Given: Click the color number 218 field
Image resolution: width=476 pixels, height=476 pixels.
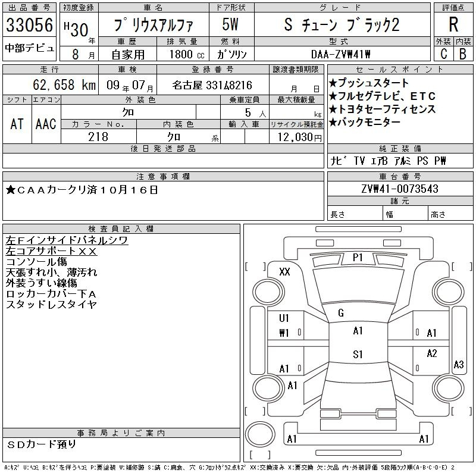Looking at the screenshot, I should pyautogui.click(x=98, y=137).
